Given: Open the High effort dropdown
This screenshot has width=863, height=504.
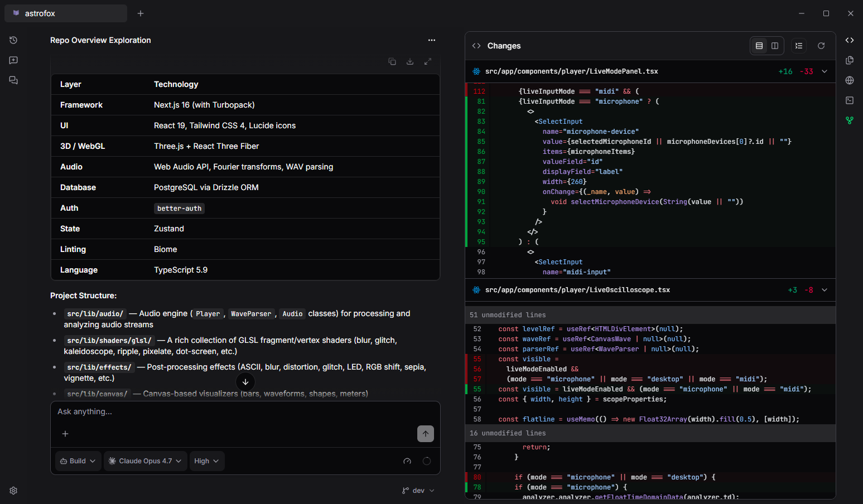Looking at the screenshot, I should 207,461.
